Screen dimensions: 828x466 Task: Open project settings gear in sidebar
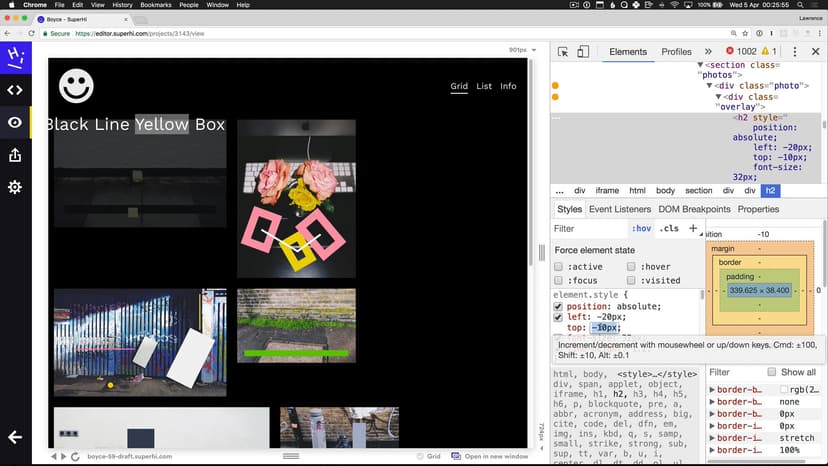pos(15,188)
